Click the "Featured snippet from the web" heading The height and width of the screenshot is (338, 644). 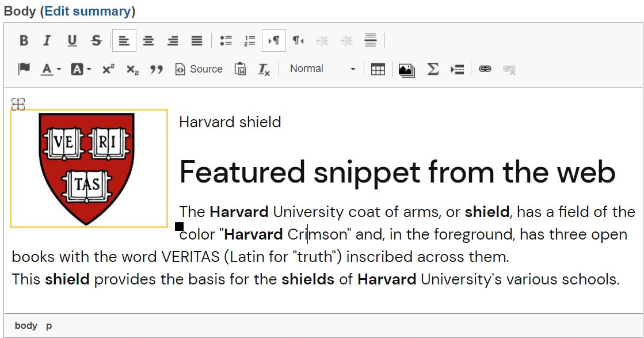398,172
